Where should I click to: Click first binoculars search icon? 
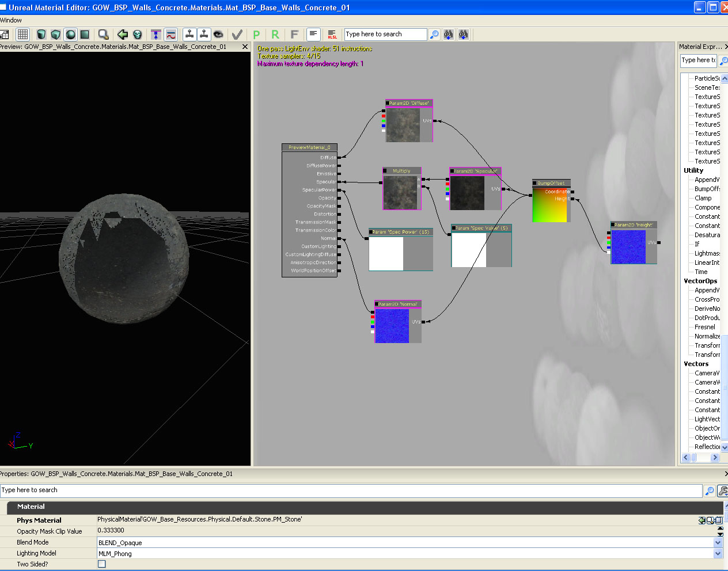pyautogui.click(x=449, y=35)
